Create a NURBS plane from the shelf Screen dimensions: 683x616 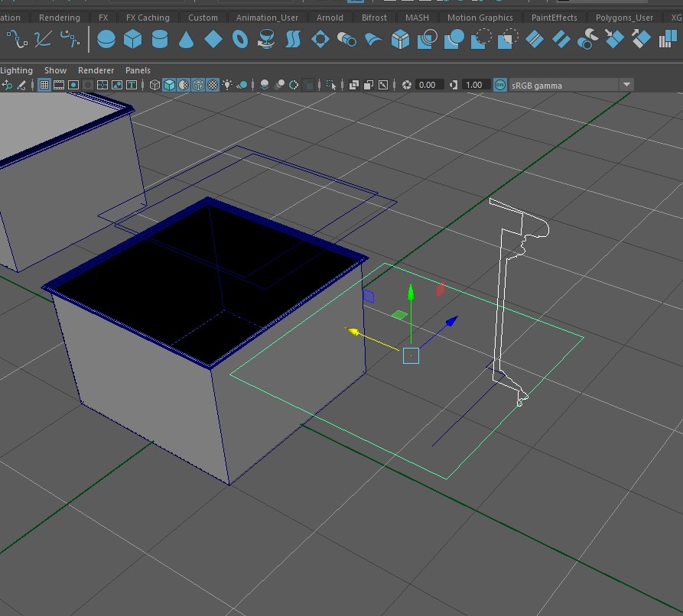click(x=213, y=39)
